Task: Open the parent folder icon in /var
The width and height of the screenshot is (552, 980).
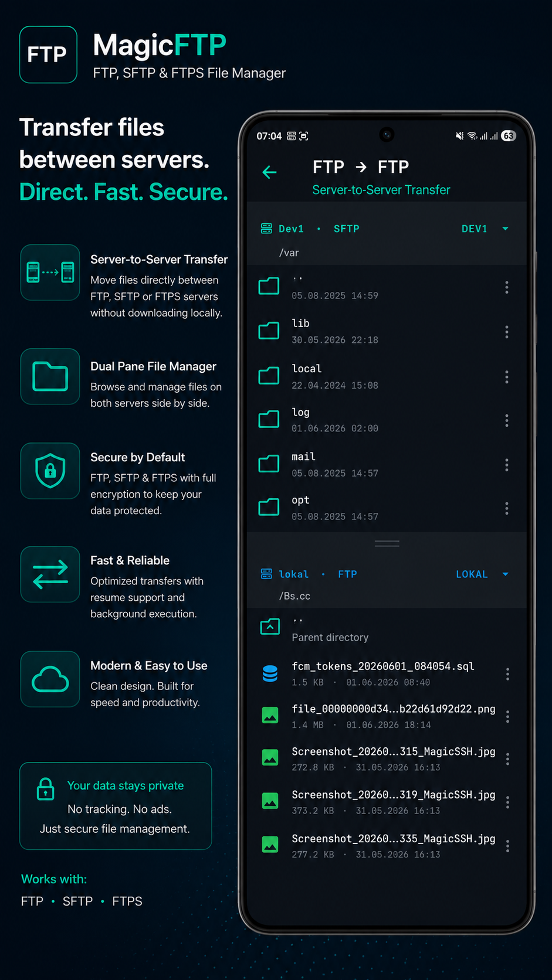Action: click(x=269, y=287)
